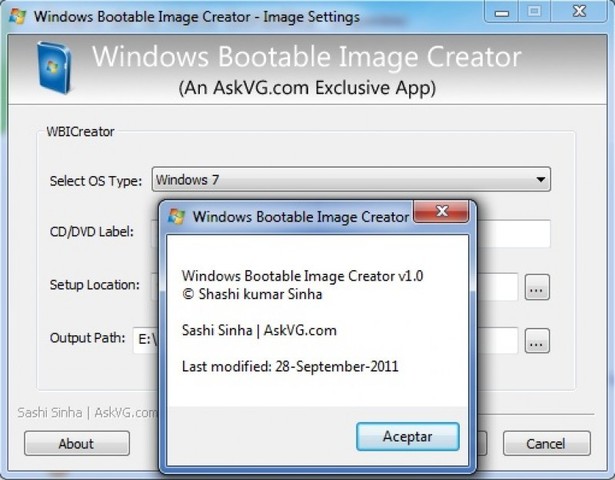Screen dimensions: 615x480
Task: Click the About button
Action: (77, 444)
